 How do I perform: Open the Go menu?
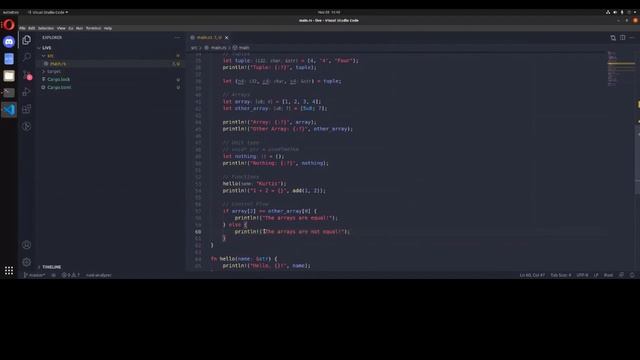click(x=71, y=28)
